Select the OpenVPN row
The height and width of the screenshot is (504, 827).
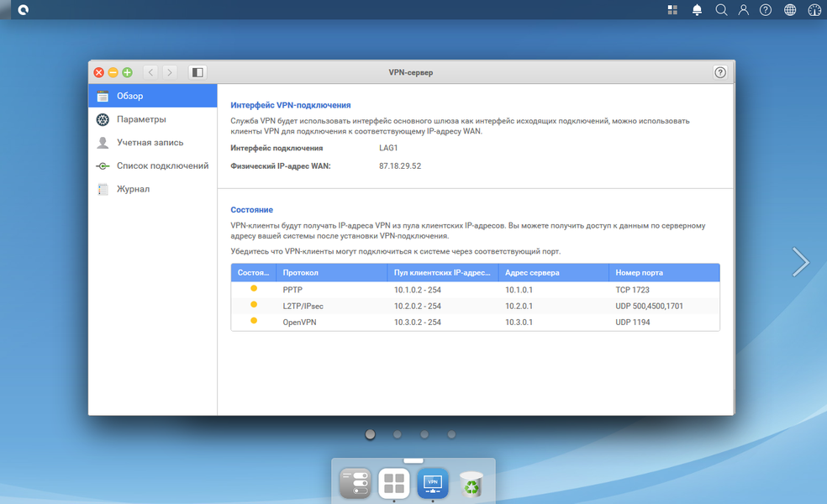tap(475, 322)
